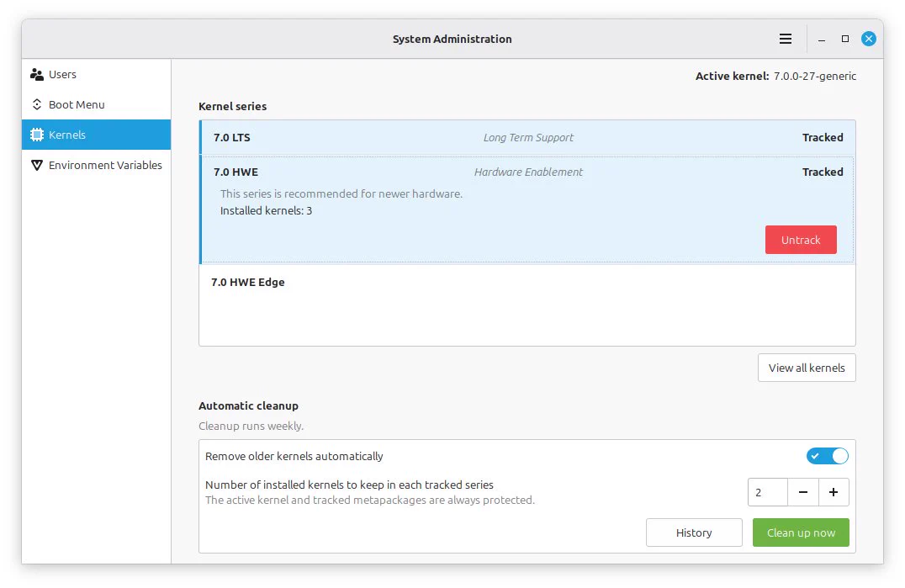Click the kernels-to-keep number field

point(768,492)
